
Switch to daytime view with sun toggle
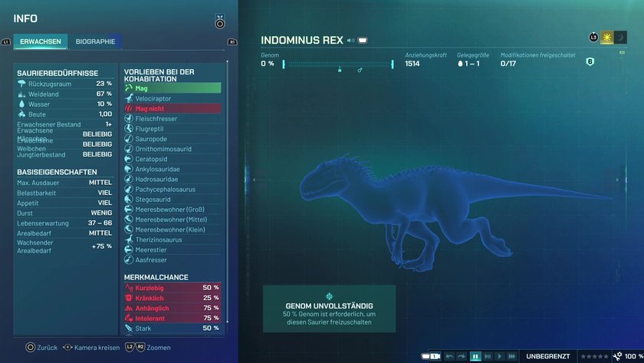[606, 38]
